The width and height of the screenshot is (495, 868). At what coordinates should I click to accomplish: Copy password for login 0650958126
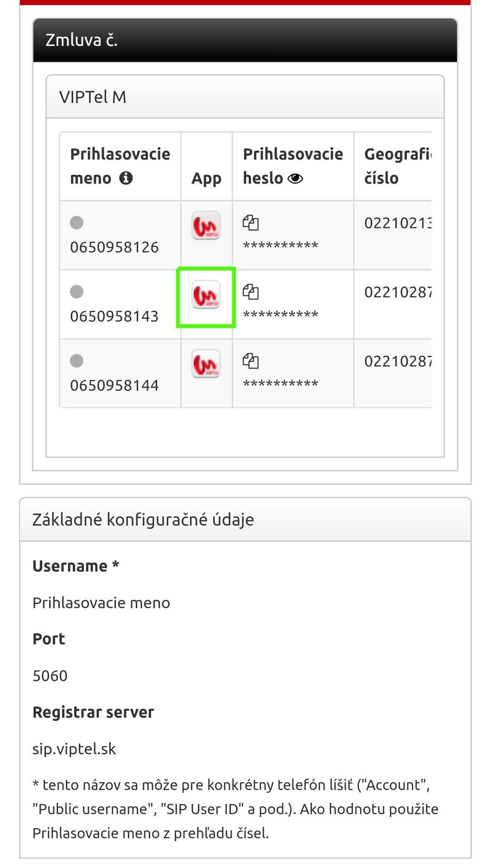pos(251,223)
